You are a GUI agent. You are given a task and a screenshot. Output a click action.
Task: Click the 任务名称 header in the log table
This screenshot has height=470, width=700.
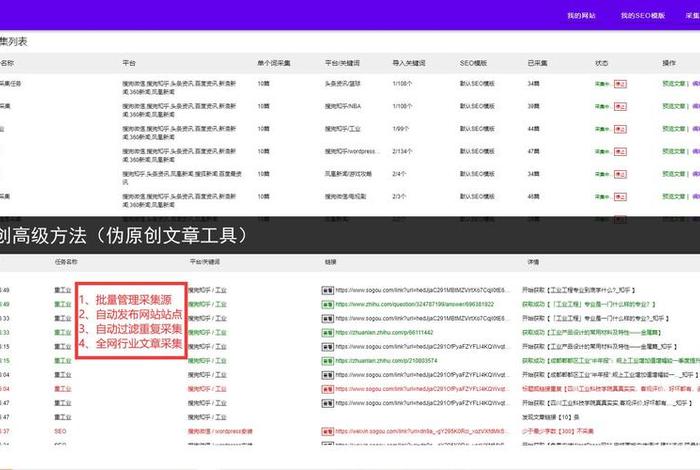[x=66, y=262]
